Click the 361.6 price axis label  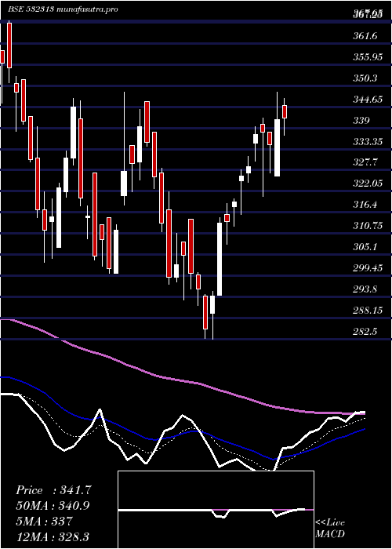pos(365,36)
